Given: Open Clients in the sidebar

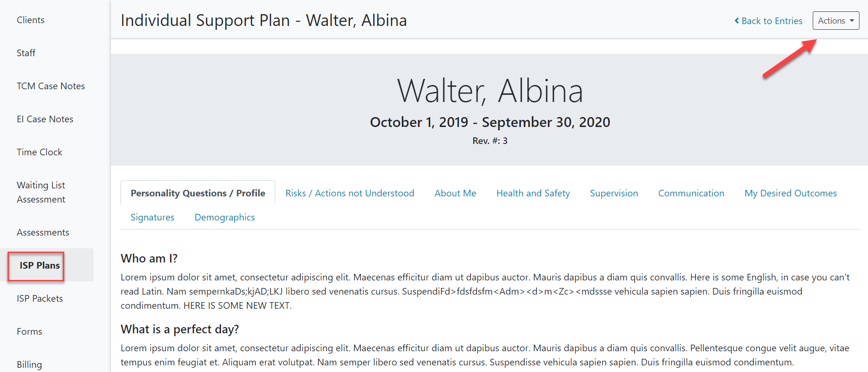Looking at the screenshot, I should (x=31, y=20).
